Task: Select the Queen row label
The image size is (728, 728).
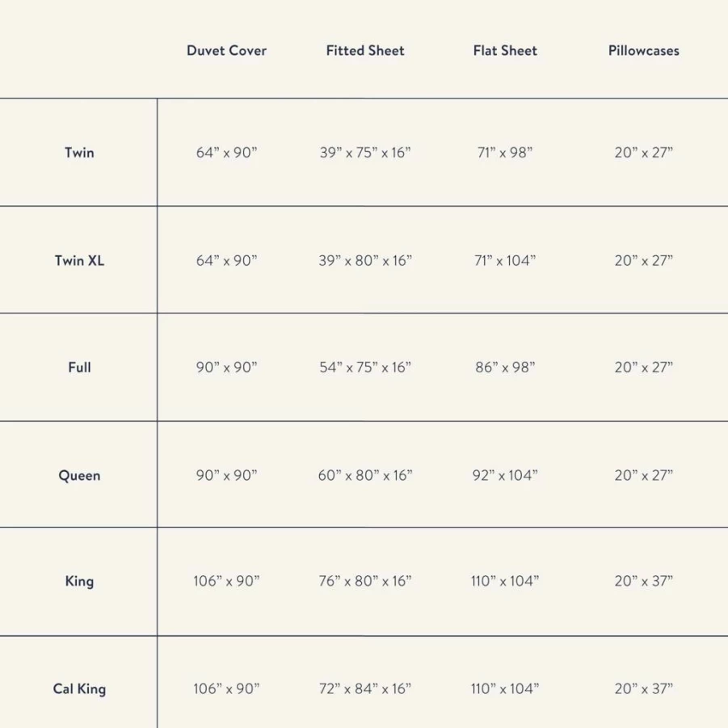Action: tap(79, 475)
